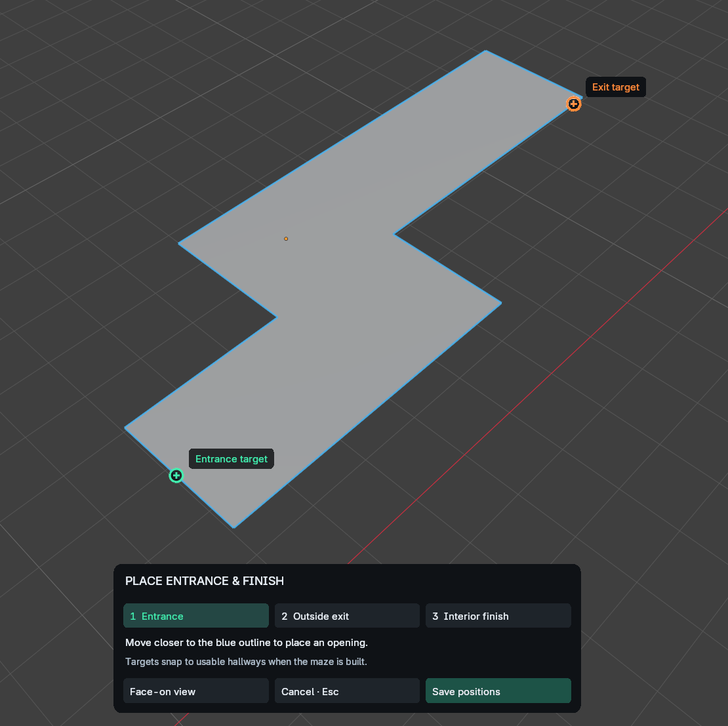Image resolution: width=728 pixels, height=726 pixels.
Task: Save positions of entrance and finish
Action: [x=498, y=691]
